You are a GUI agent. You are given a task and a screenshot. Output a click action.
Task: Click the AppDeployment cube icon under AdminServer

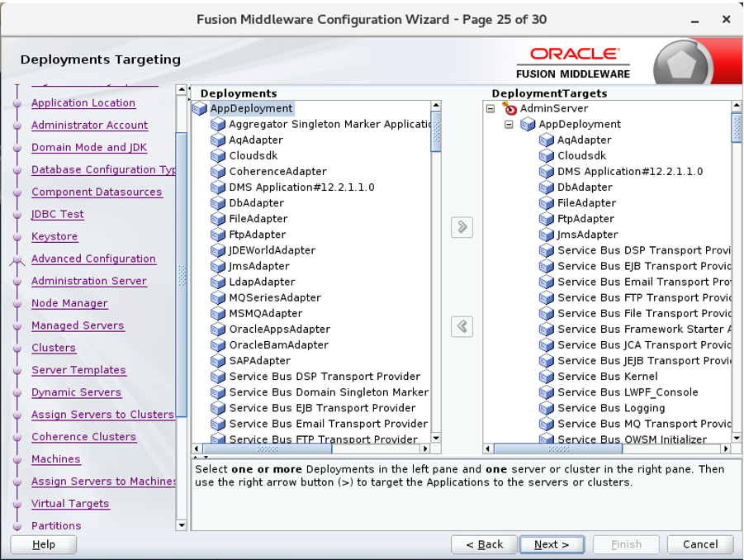coord(528,125)
